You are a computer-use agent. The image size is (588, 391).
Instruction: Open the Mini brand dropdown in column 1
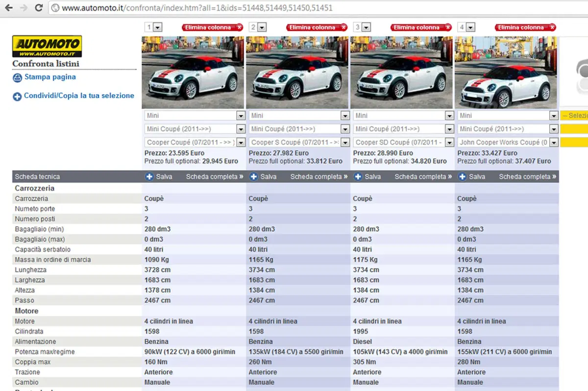(x=195, y=116)
